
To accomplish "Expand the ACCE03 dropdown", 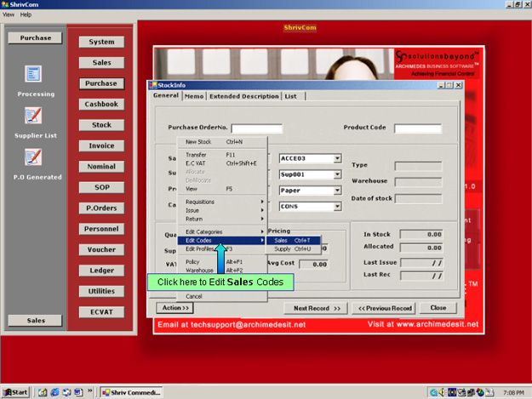I will (337, 158).
